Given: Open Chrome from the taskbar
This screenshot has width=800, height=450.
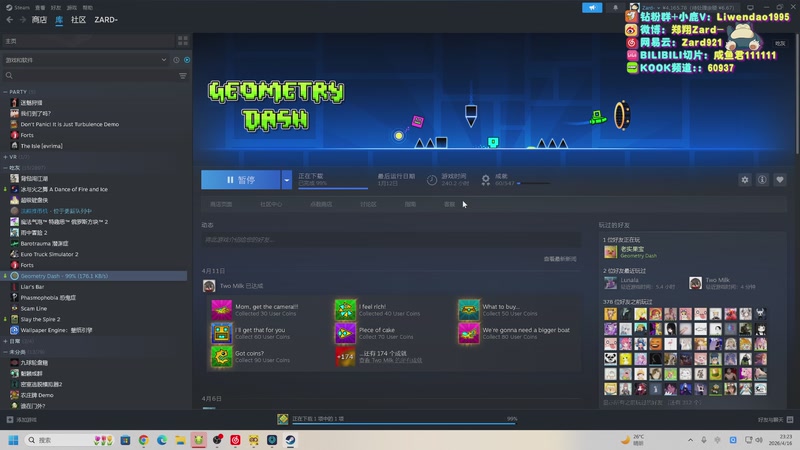Looking at the screenshot, I should point(143,440).
